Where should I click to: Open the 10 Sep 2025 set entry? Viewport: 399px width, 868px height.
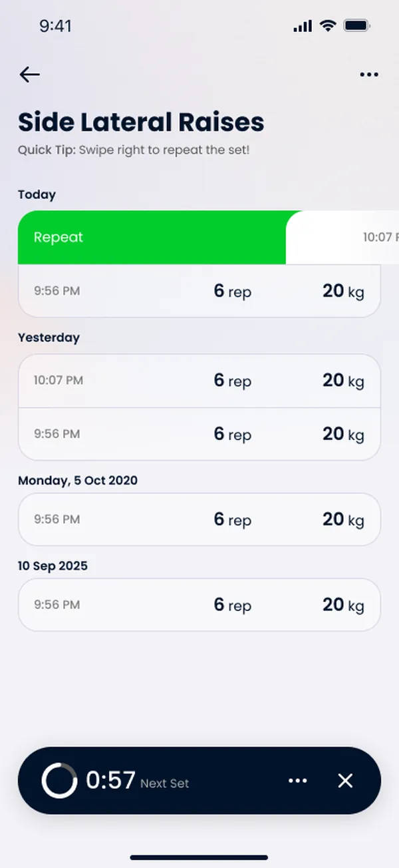coord(199,604)
